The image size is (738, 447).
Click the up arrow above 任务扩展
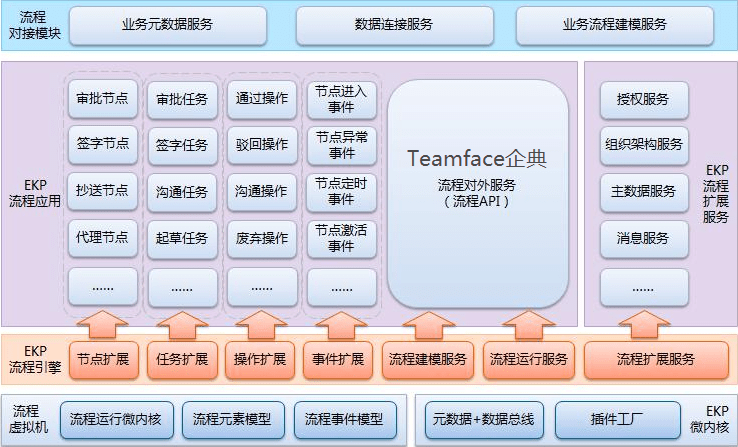point(182,325)
